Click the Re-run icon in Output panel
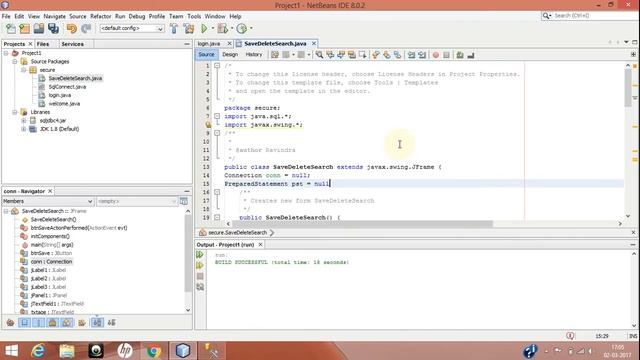Image resolution: width=640 pixels, height=360 pixels. pos(200,255)
